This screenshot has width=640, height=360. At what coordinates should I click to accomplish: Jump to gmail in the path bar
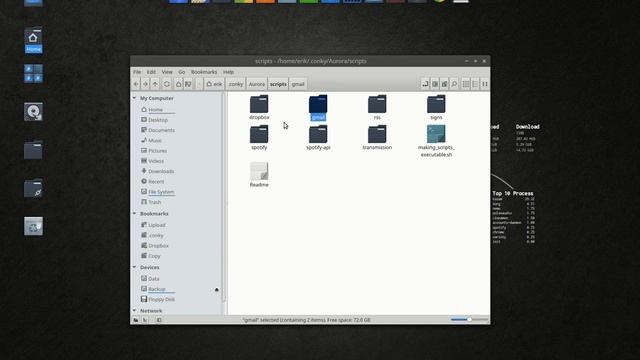tap(298, 84)
